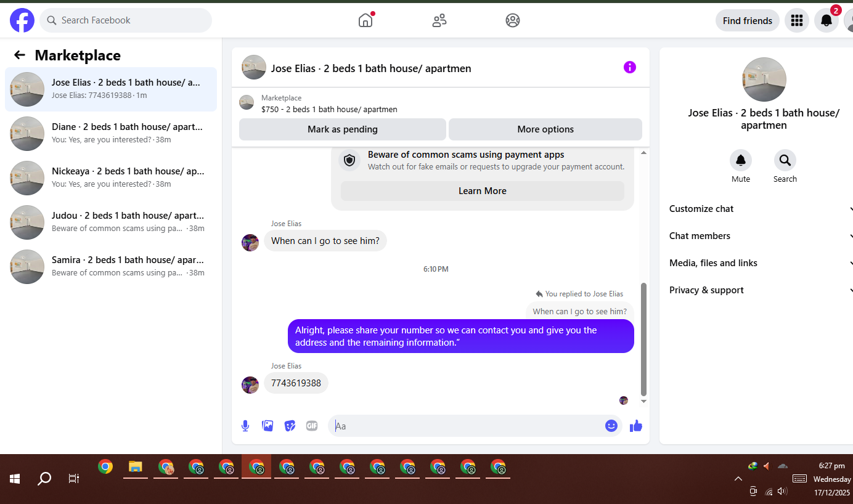Open the Friends icon in top navigation

point(439,20)
